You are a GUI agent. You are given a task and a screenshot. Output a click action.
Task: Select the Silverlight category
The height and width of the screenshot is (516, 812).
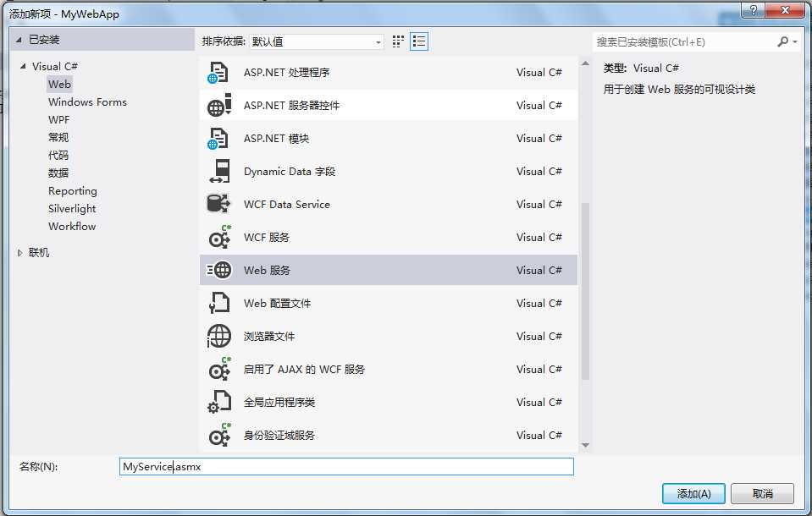[x=72, y=209]
